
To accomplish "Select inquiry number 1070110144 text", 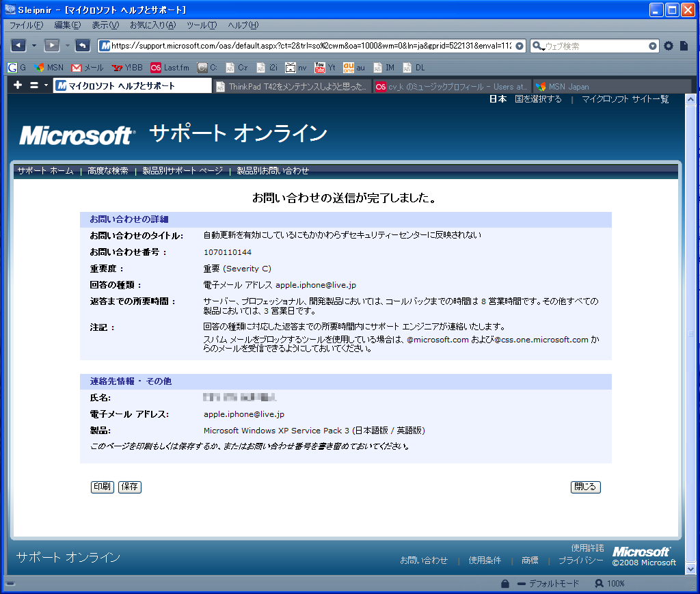I will [228, 252].
